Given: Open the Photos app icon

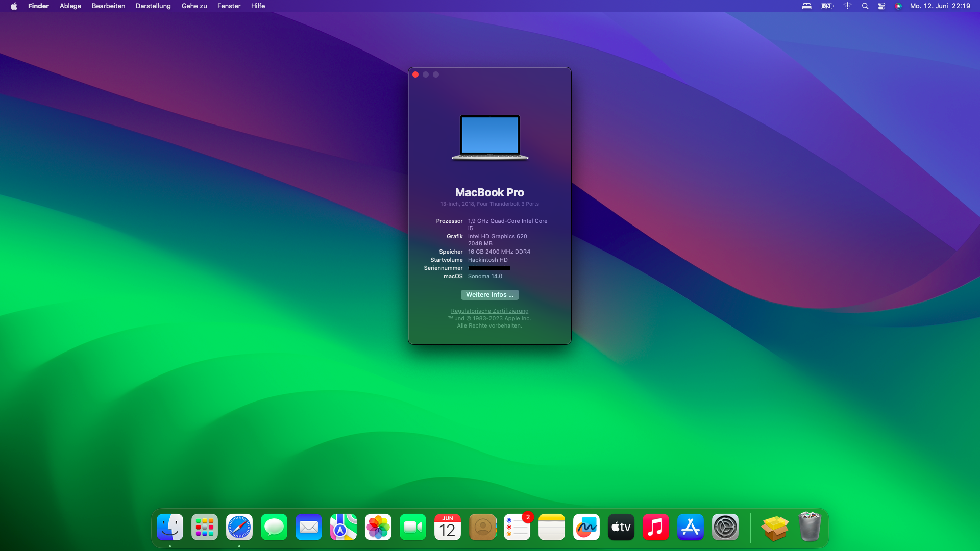Looking at the screenshot, I should pyautogui.click(x=378, y=527).
